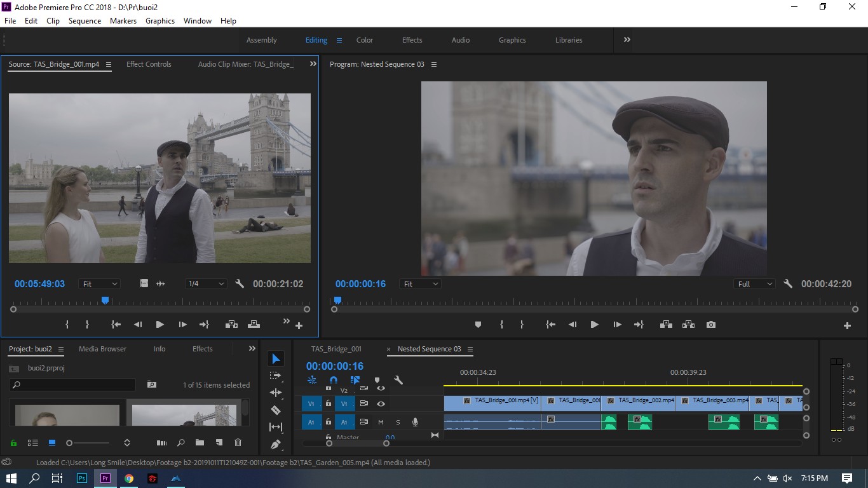Switch to Media Browser tab
Image resolution: width=868 pixels, height=488 pixels.
[102, 349]
